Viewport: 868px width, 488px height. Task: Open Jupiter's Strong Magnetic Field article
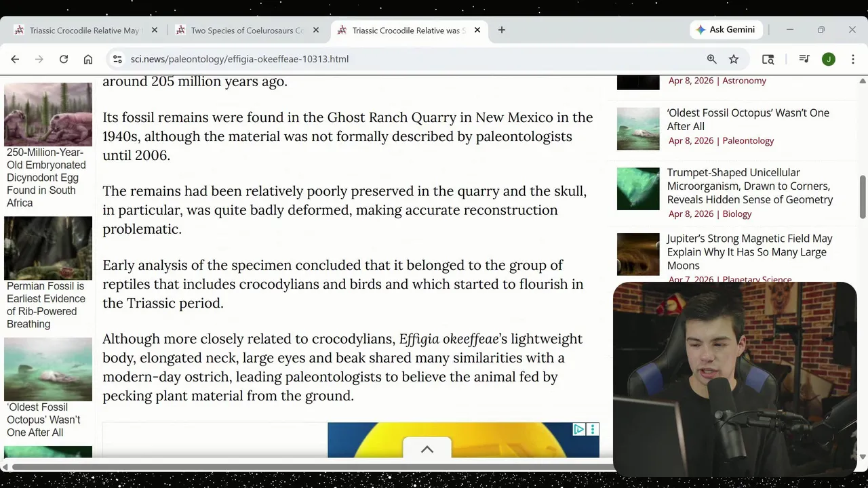(x=749, y=251)
